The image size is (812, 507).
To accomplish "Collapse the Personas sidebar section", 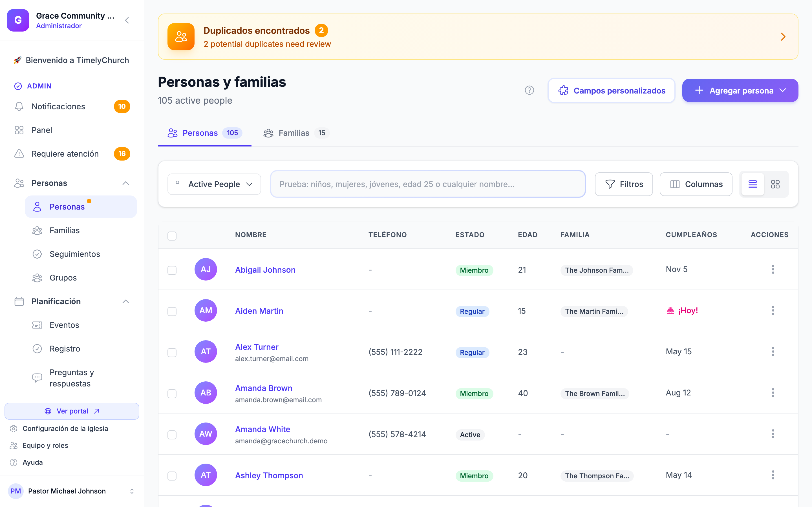I will tap(125, 183).
